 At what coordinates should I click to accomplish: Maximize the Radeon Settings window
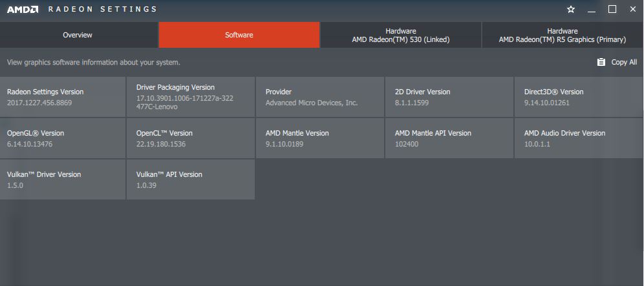[x=612, y=9]
